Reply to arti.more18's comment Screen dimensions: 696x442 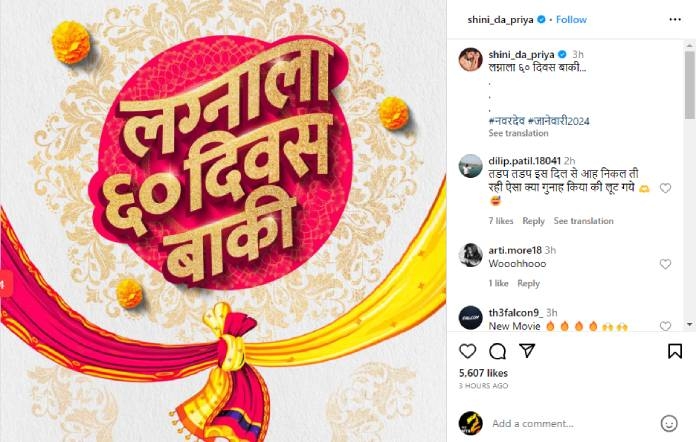(x=528, y=283)
